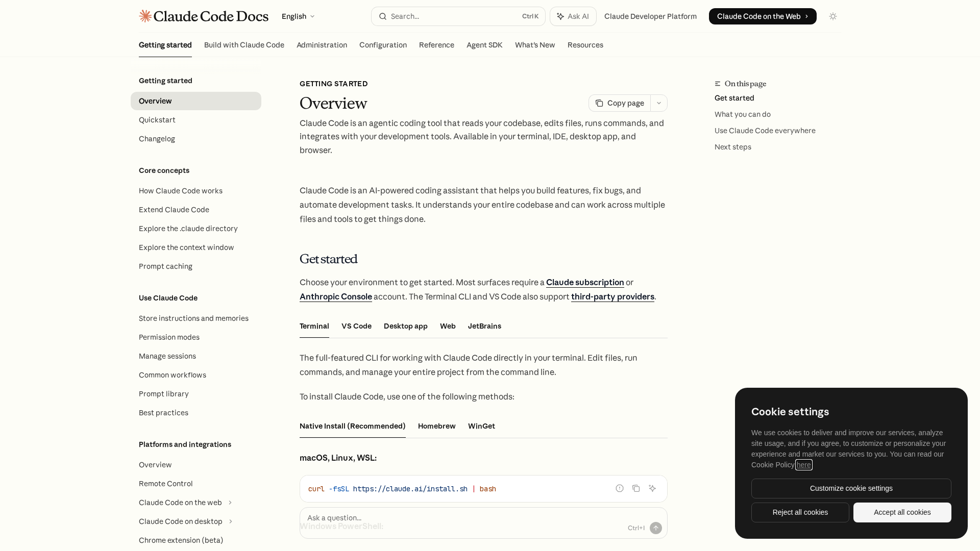Open the English language dropdown
Image resolution: width=980 pixels, height=551 pixels.
click(x=298, y=16)
